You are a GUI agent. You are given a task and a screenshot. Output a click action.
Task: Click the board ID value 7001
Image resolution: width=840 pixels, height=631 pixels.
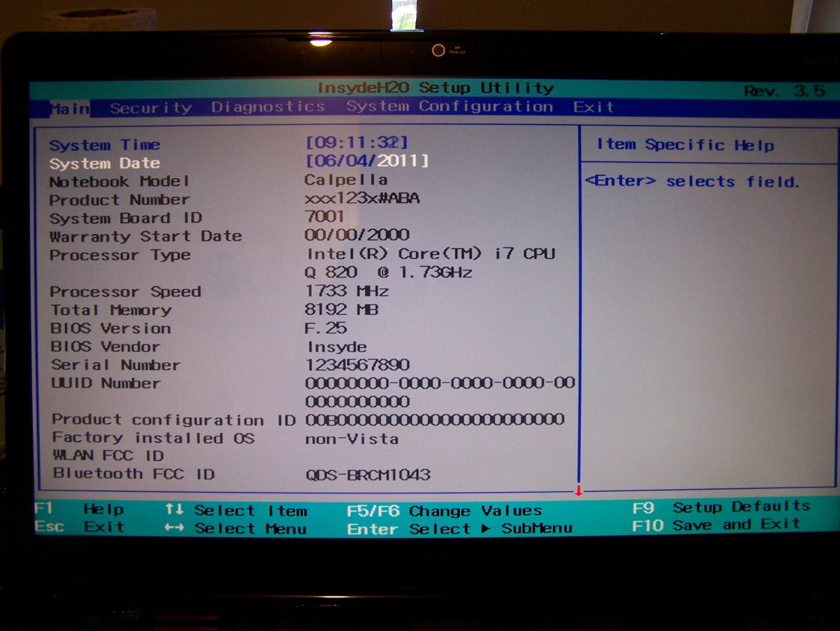coord(324,217)
